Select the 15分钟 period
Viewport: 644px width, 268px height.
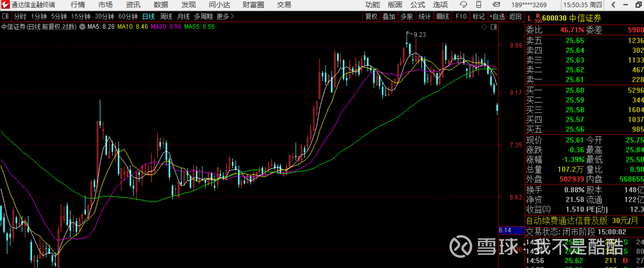click(81, 16)
